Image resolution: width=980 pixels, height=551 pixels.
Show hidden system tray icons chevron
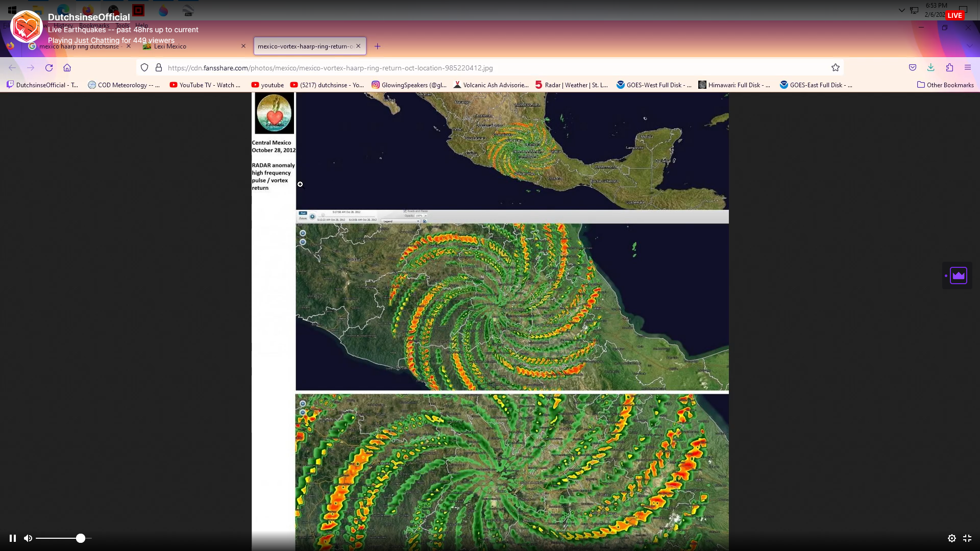click(x=902, y=10)
